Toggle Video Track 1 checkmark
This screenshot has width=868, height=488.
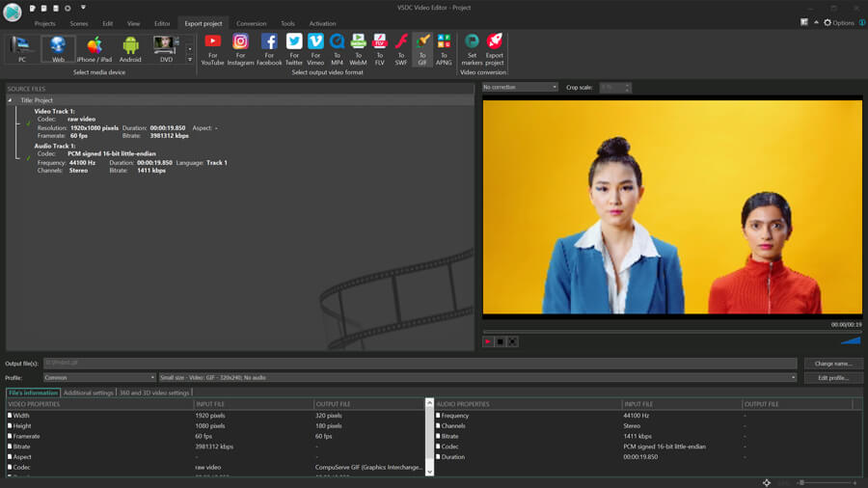click(28, 123)
